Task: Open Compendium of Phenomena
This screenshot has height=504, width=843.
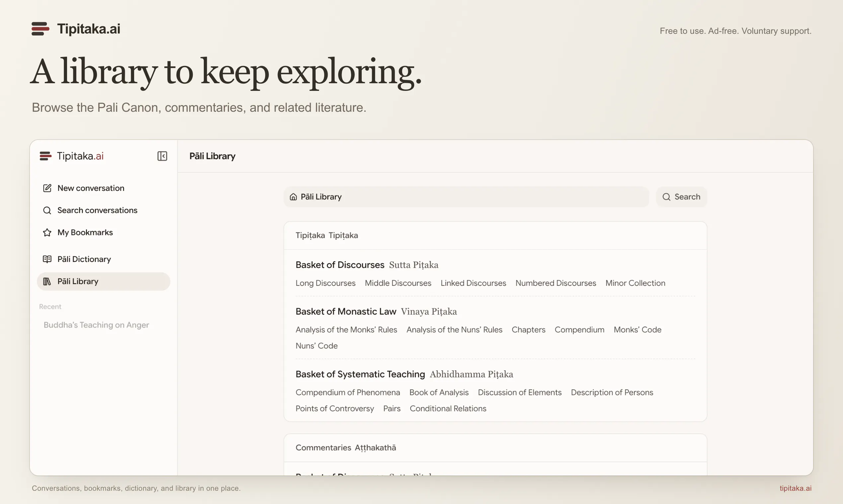Action: [347, 392]
